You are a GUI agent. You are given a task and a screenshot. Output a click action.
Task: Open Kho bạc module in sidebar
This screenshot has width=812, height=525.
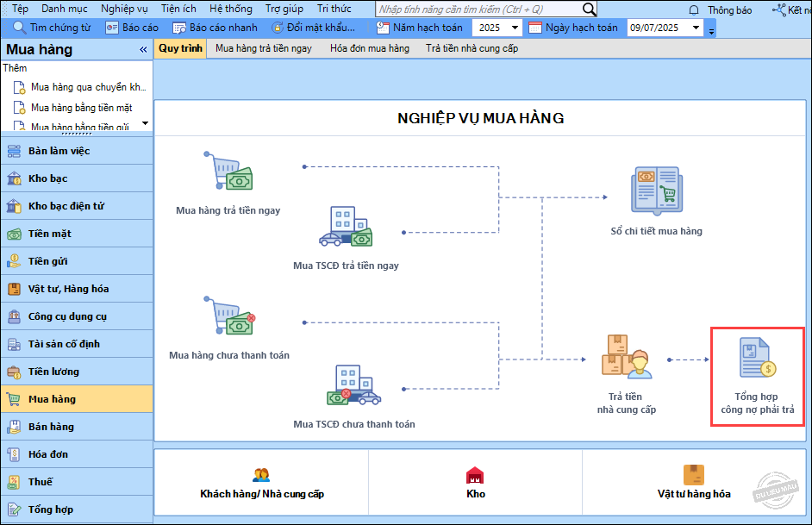point(77,178)
